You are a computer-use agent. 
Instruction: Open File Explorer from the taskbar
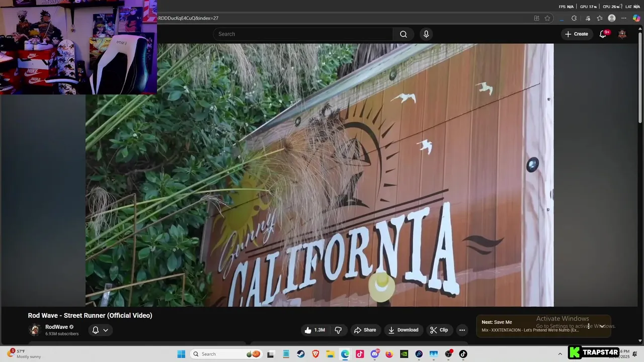(330, 354)
